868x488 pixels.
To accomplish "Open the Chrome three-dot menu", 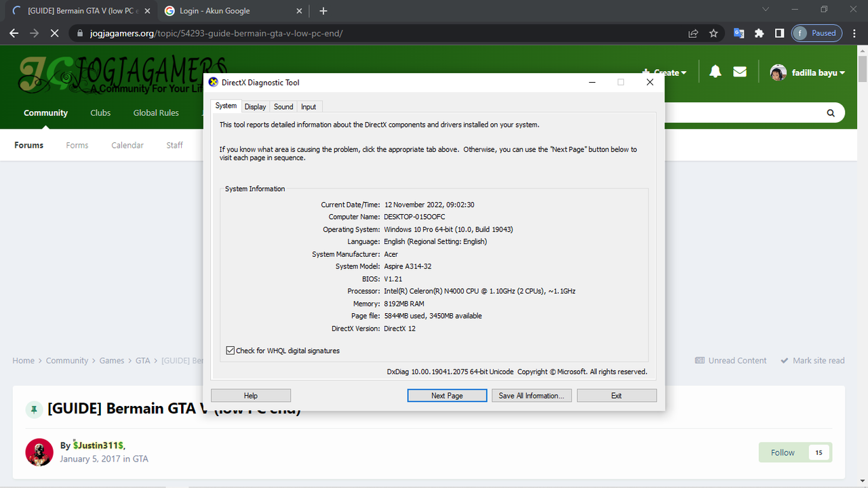I will pyautogui.click(x=854, y=33).
